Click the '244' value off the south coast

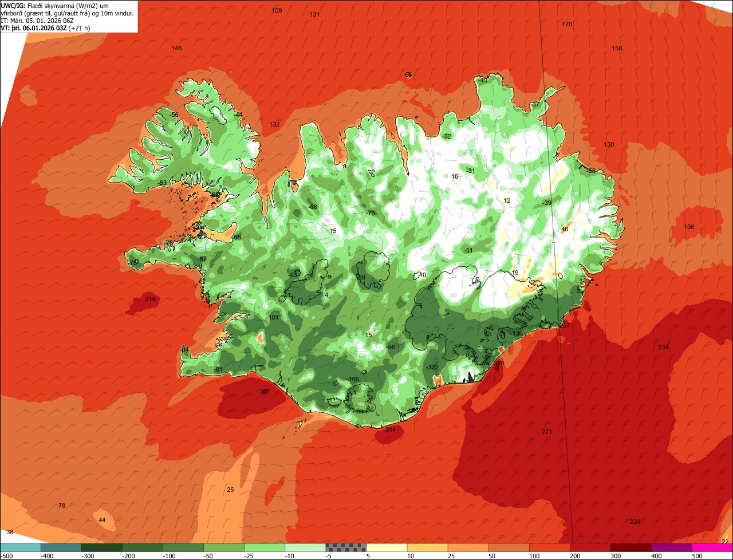[391, 429]
